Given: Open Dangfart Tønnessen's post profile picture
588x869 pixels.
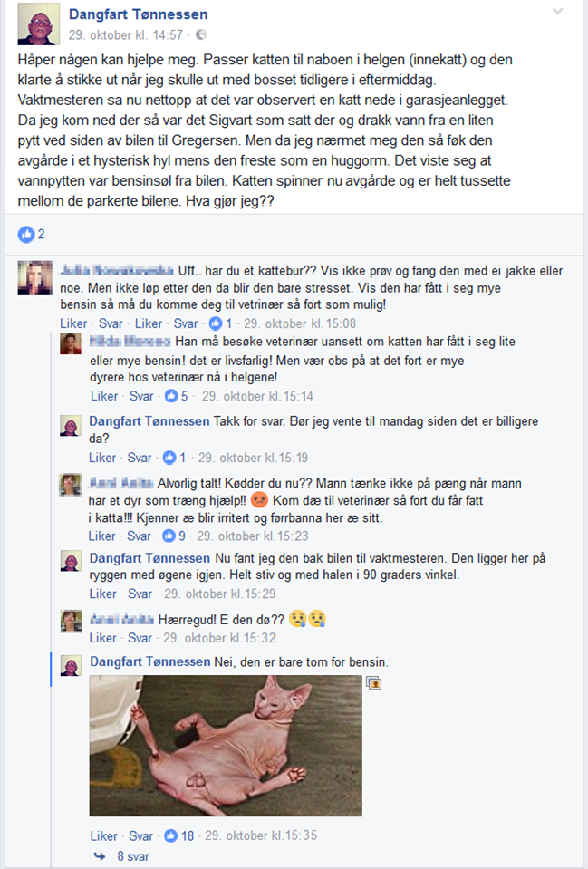Looking at the screenshot, I should [38, 24].
